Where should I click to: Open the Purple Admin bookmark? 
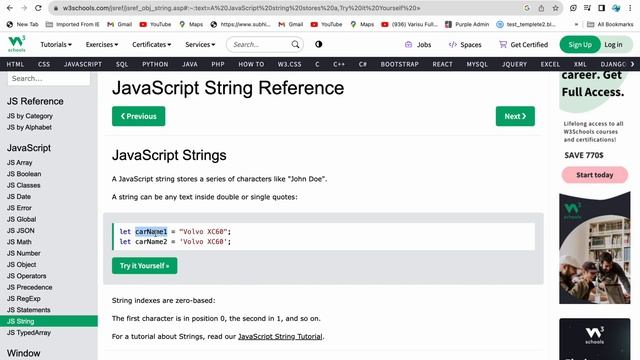click(x=467, y=24)
